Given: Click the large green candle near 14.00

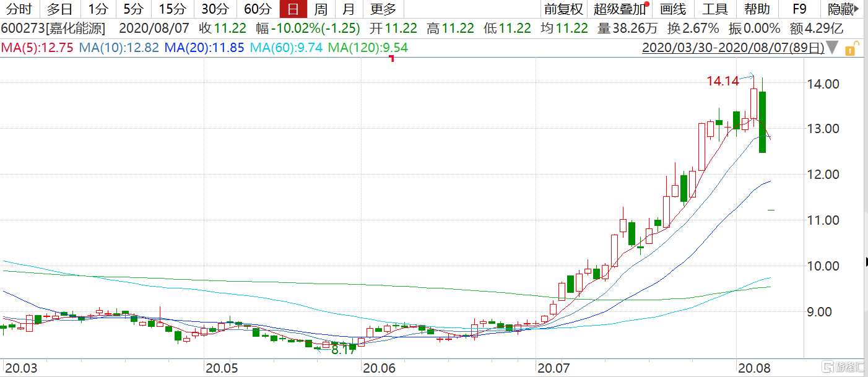Looking at the screenshot, I should point(763,122).
